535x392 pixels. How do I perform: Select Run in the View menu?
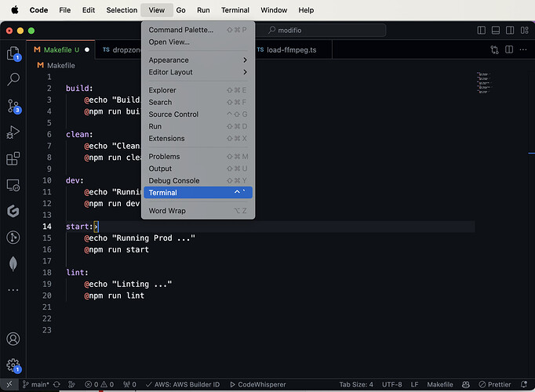pos(198,126)
